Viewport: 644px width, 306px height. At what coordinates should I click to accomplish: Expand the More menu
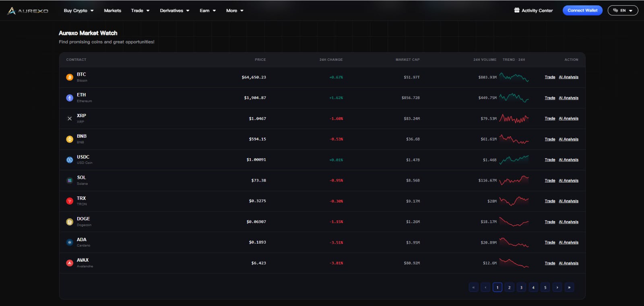[x=235, y=11]
